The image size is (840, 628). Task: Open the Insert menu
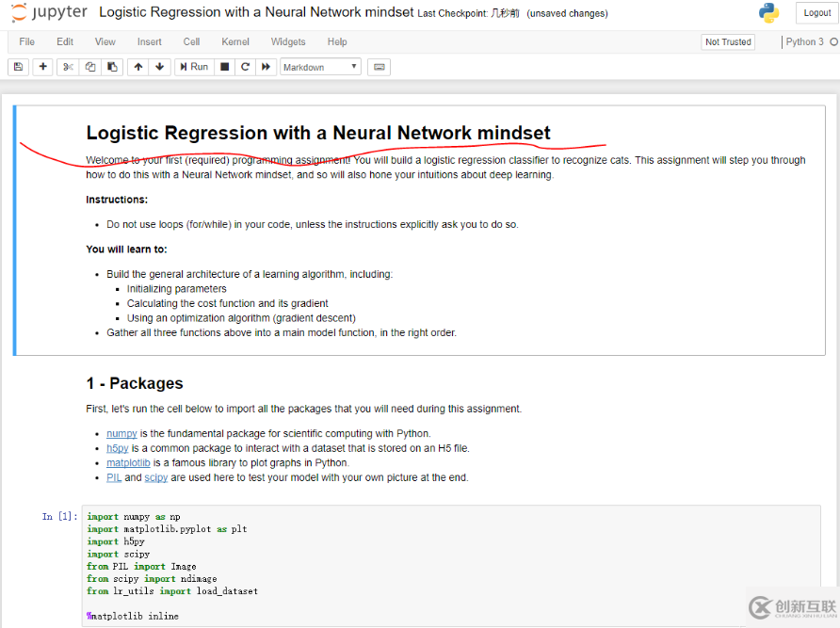click(149, 41)
